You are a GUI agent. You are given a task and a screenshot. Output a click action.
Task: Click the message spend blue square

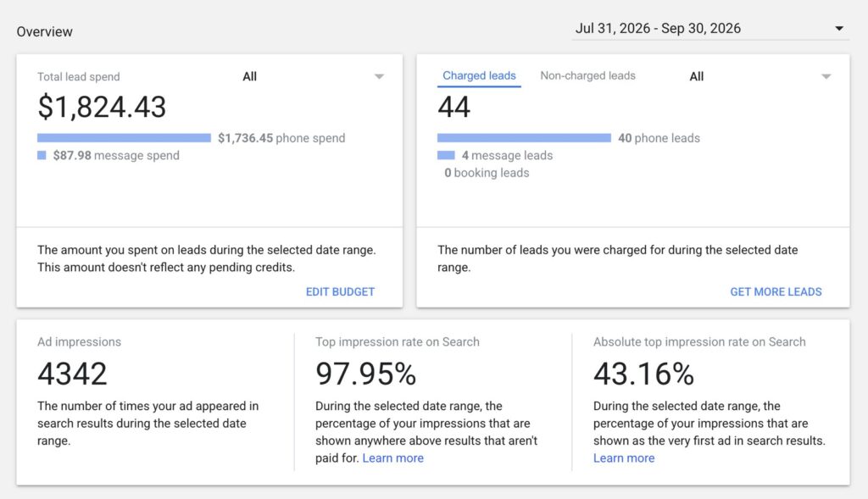[42, 155]
